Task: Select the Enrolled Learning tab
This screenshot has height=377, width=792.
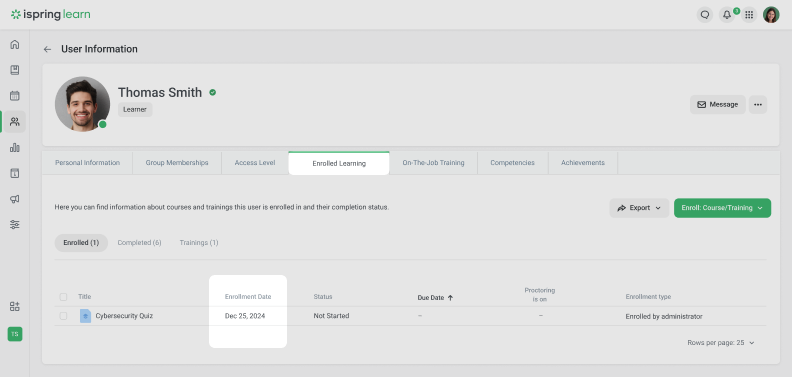Action: click(x=339, y=163)
